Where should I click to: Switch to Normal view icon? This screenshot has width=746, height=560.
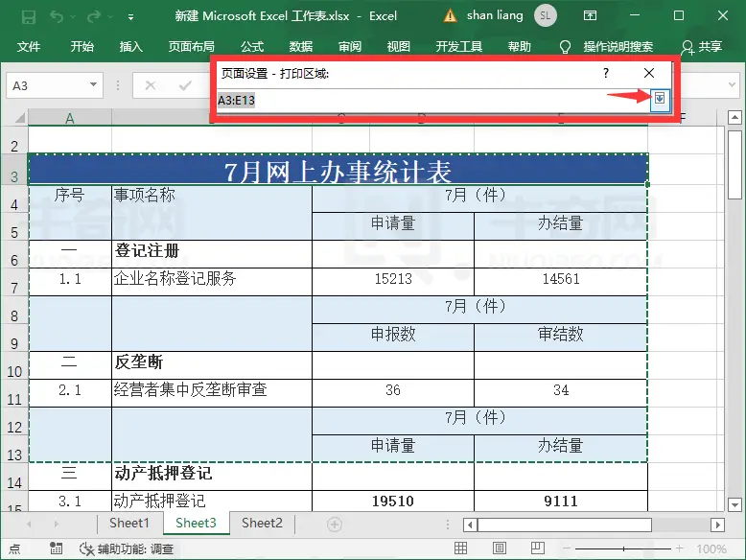pyautogui.click(x=460, y=548)
